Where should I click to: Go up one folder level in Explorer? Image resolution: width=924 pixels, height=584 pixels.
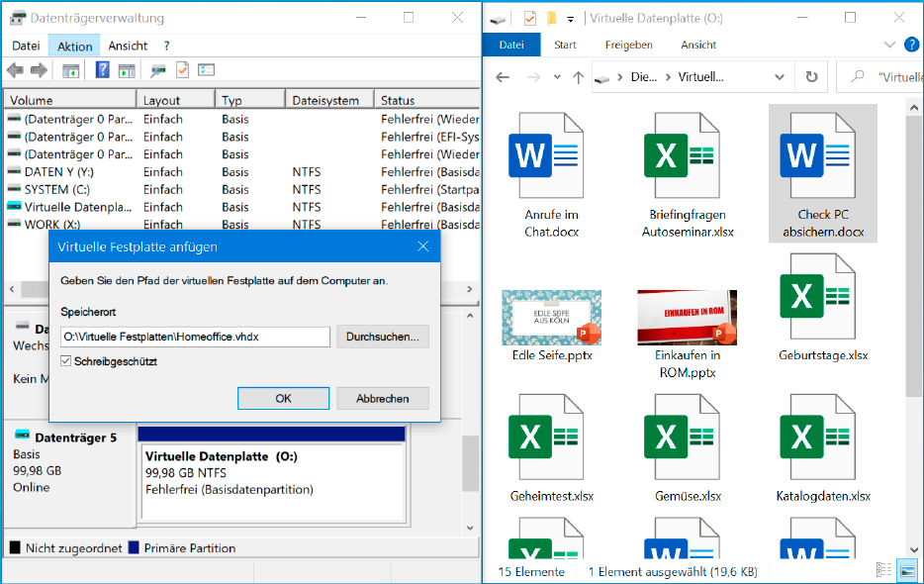coord(578,77)
